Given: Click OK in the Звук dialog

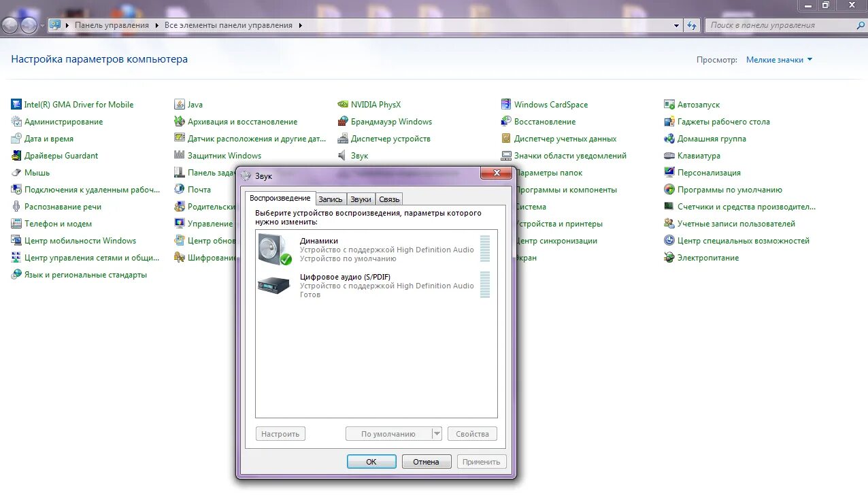Looking at the screenshot, I should click(371, 461).
